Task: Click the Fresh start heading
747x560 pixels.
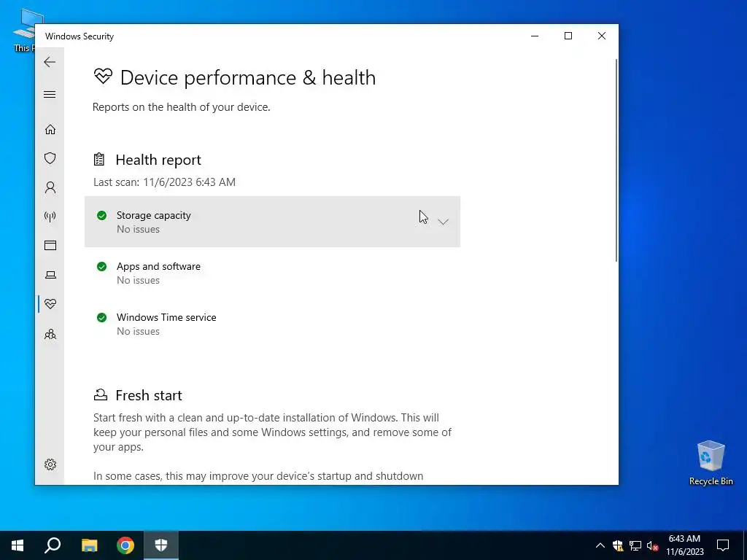Action: pyautogui.click(x=149, y=395)
